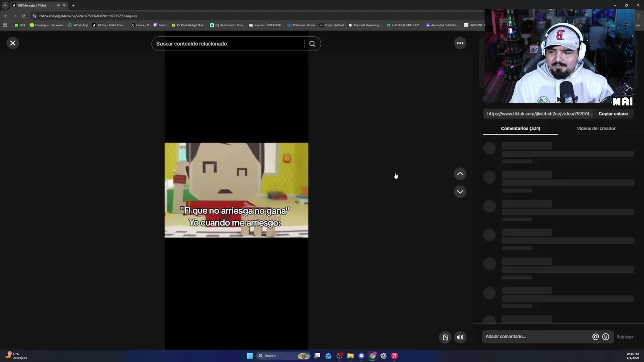Open the Kick bookmark

20,25
